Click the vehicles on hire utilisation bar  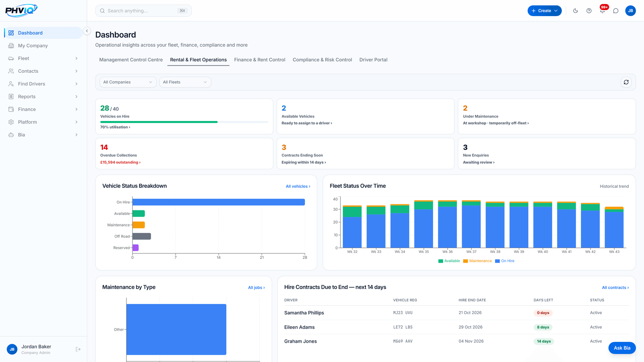[x=184, y=122]
